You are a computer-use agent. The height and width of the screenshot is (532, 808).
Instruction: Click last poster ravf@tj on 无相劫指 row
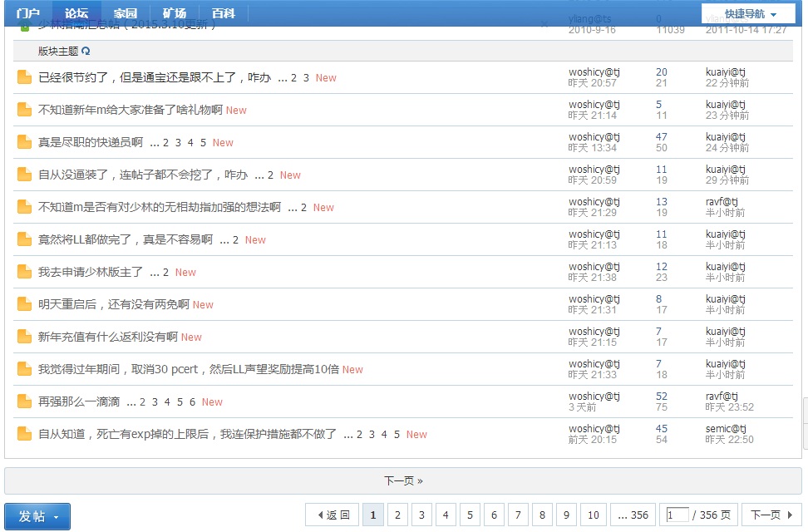722,201
